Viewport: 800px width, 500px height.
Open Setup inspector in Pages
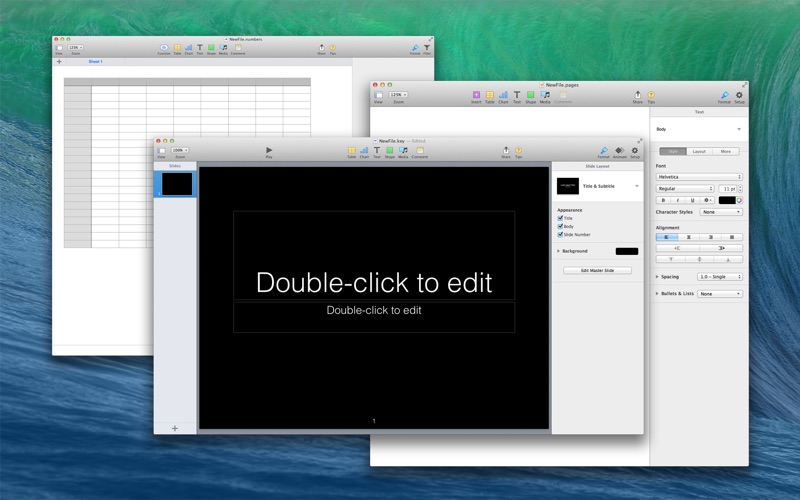(x=739, y=95)
